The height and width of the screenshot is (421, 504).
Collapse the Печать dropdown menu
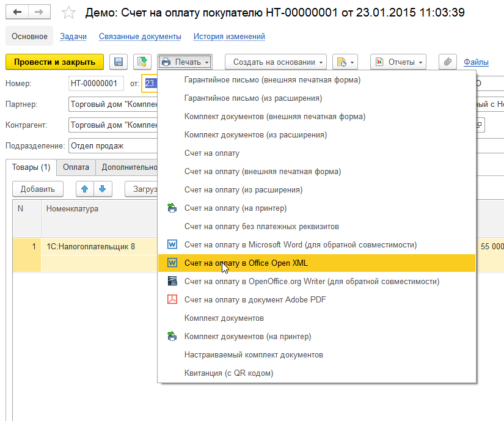[x=185, y=62]
